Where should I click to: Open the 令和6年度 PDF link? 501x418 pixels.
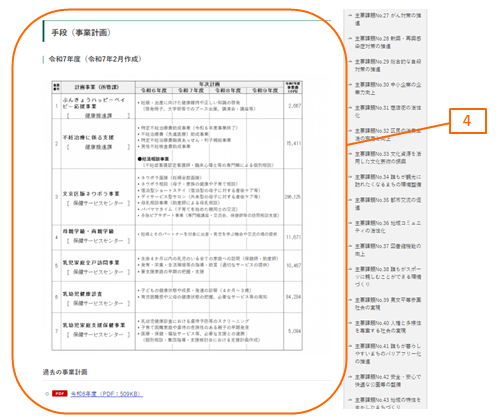107,394
